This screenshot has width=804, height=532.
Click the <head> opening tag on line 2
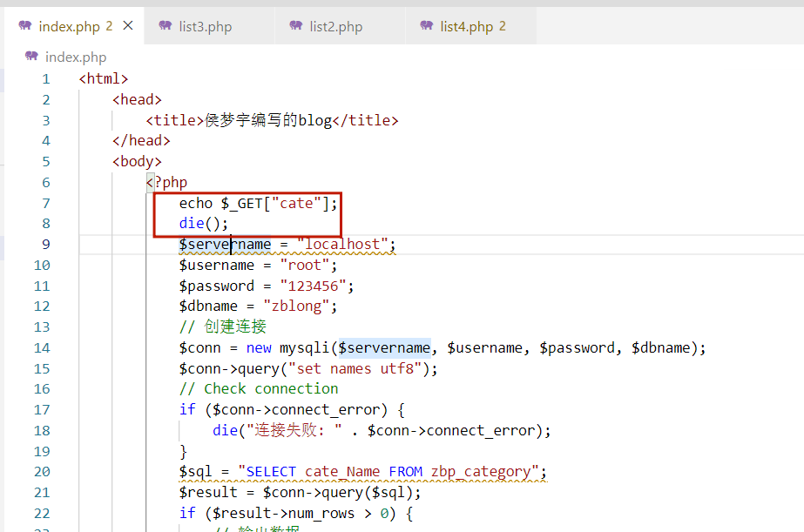[137, 99]
